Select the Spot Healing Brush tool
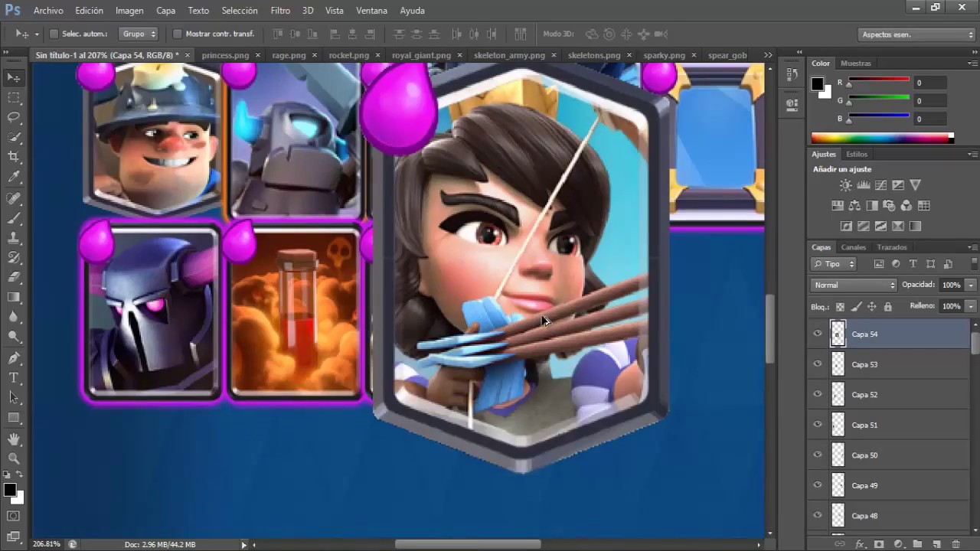This screenshot has height=551, width=980. [x=14, y=197]
